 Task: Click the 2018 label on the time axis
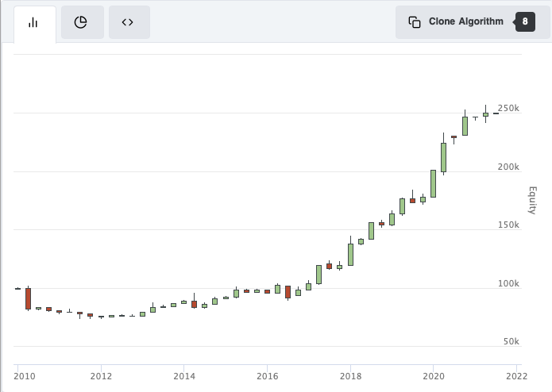coord(350,376)
